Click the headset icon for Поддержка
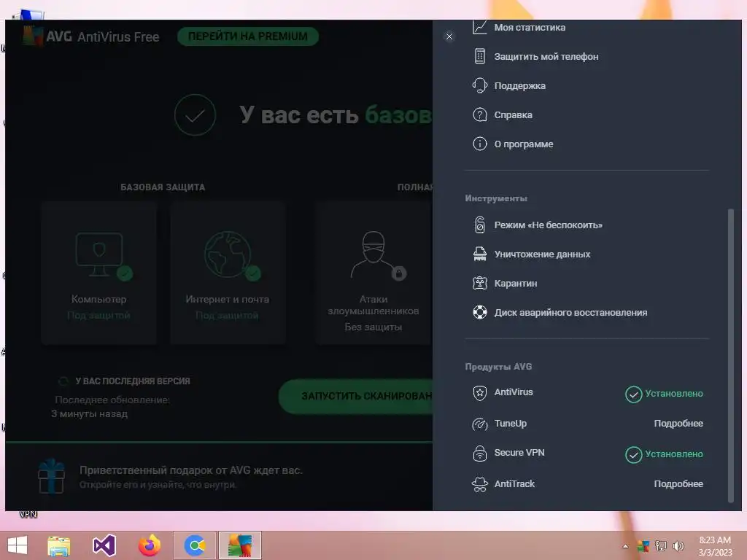This screenshot has height=560, width=747. [480, 86]
